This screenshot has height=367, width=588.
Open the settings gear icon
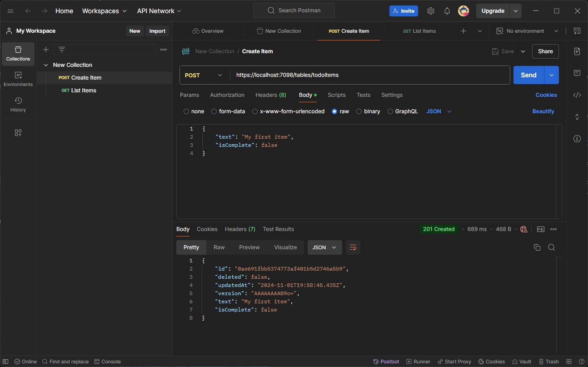pos(431,11)
